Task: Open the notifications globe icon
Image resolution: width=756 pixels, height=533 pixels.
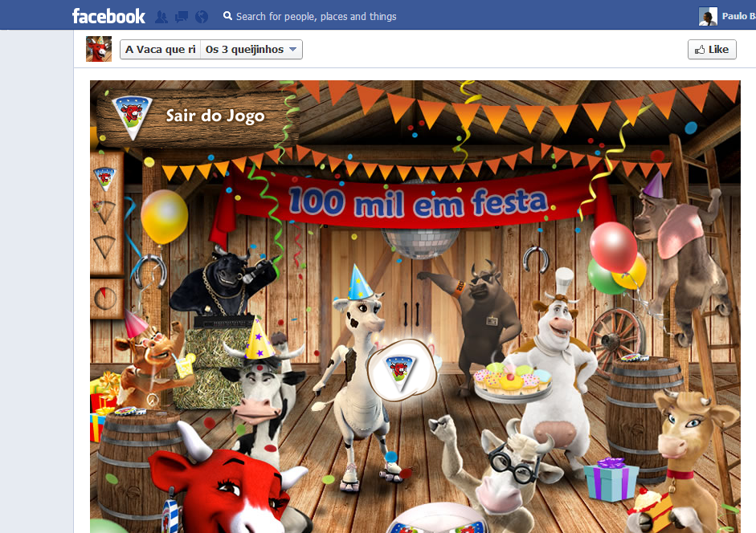Action: point(202,16)
